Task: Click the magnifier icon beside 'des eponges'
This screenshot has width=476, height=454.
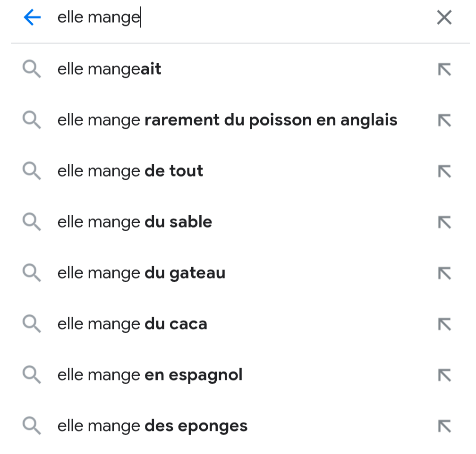Action: coord(32,427)
